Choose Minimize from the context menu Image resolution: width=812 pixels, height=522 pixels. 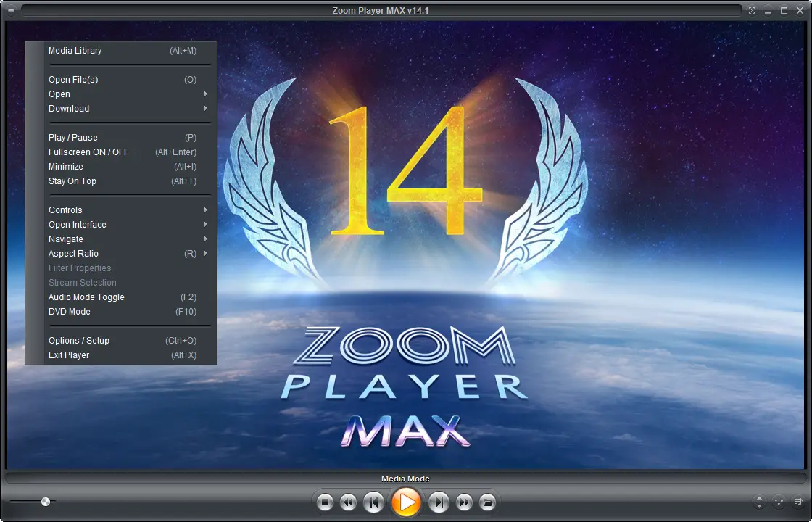123,167
